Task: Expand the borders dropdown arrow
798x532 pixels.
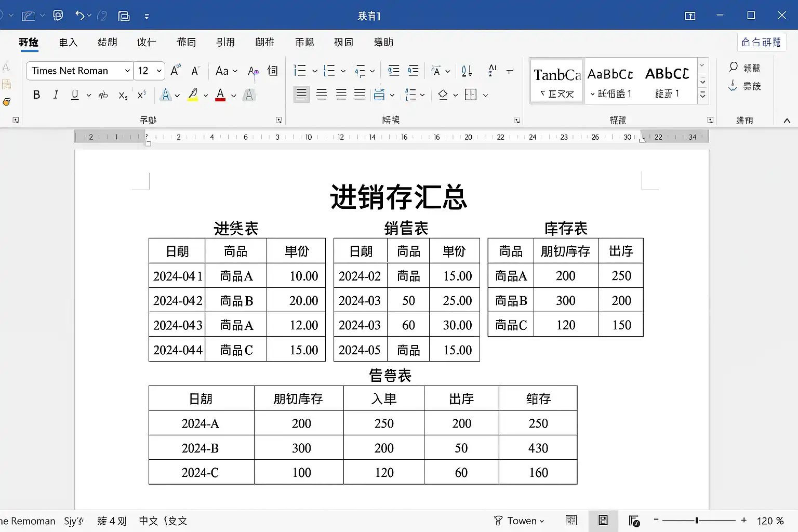Action: [x=485, y=95]
